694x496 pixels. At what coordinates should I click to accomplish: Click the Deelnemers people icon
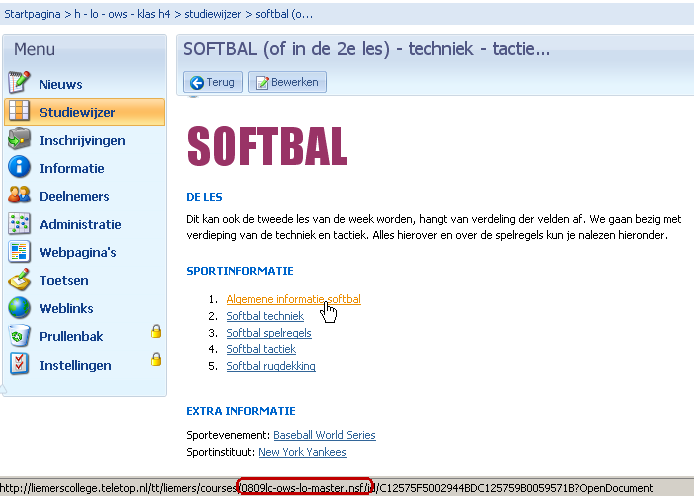click(19, 195)
